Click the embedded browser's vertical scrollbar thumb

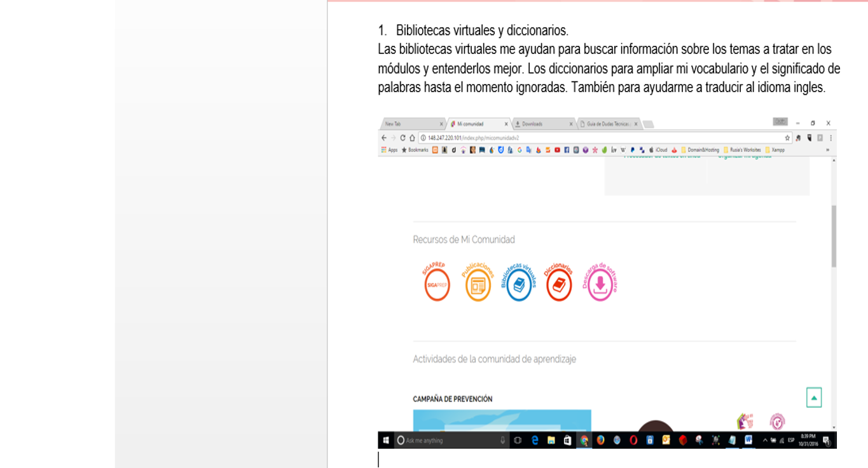tap(834, 236)
